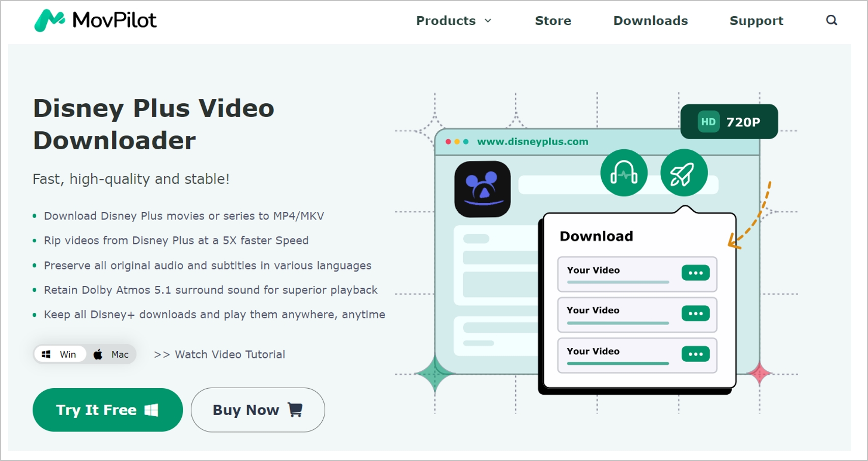Click the Try It Free button
The image size is (868, 461).
point(107,410)
